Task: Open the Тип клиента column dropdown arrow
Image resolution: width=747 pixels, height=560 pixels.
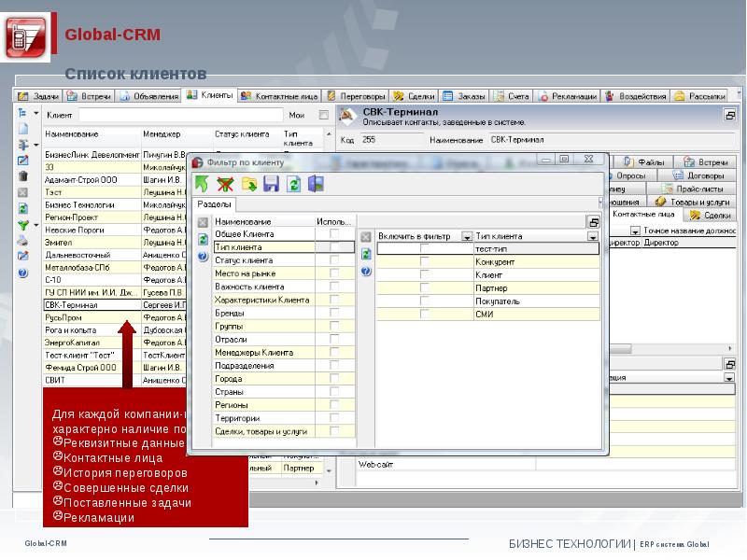Action: pos(592,237)
